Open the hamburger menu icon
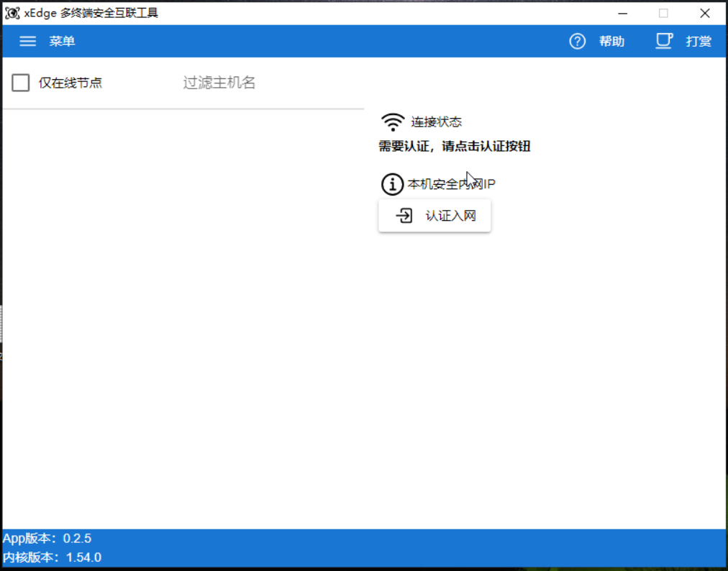728x571 pixels. [27, 41]
